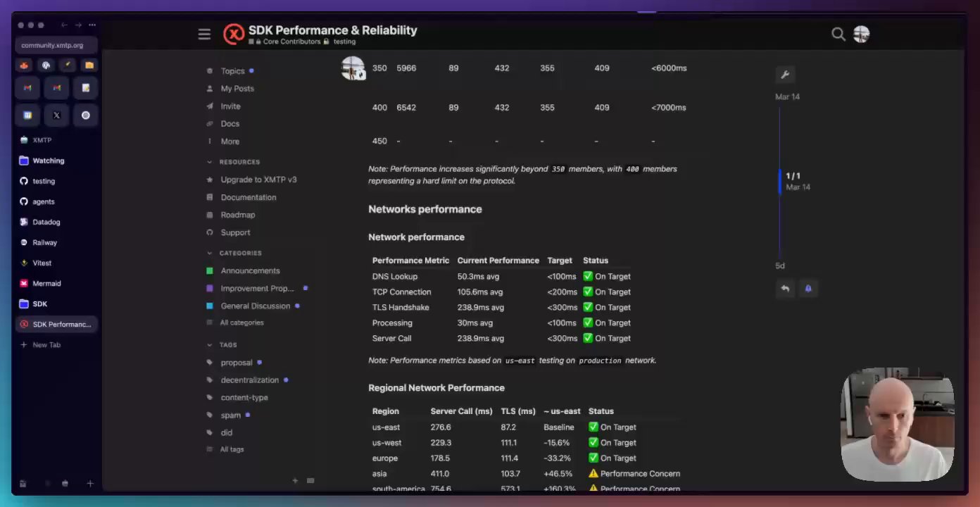980x507 pixels.
Task: Open the calendar pinned tab
Action: [27, 115]
